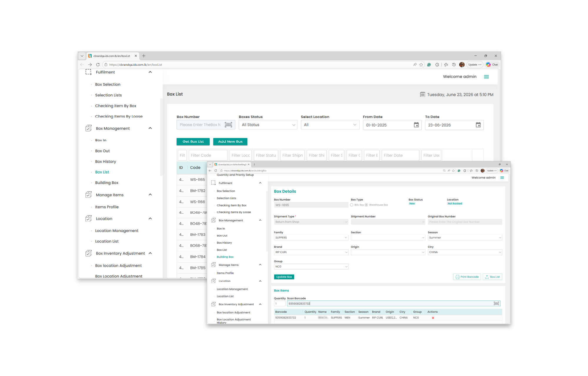This screenshot has height=376, width=588.
Task: Open Location Management in Building Box sidebar
Action: (232, 289)
